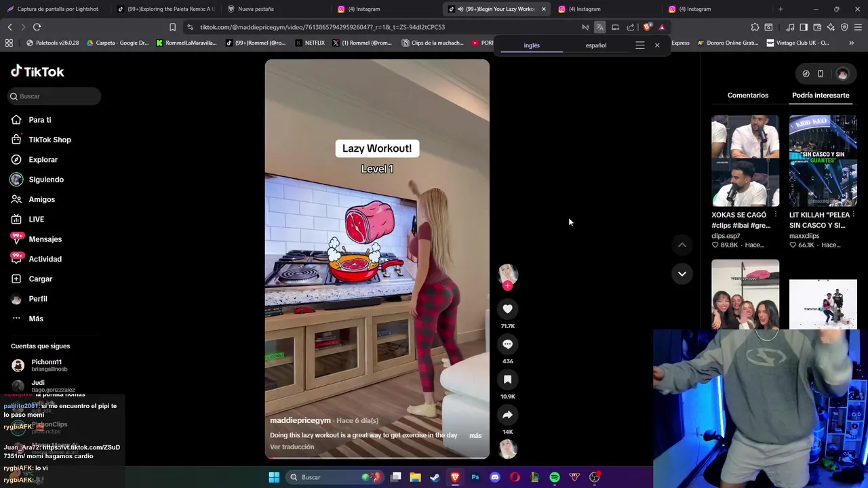Viewport: 868px width, 488px height.
Task: Open the NETFLIX bookmark
Action: pos(310,43)
